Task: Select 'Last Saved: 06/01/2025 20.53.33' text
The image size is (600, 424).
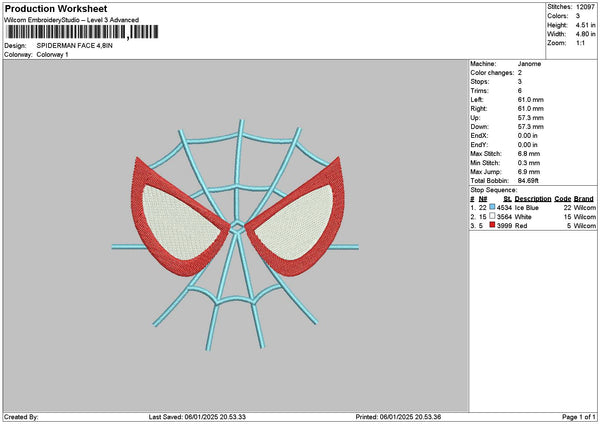Action: [197, 417]
